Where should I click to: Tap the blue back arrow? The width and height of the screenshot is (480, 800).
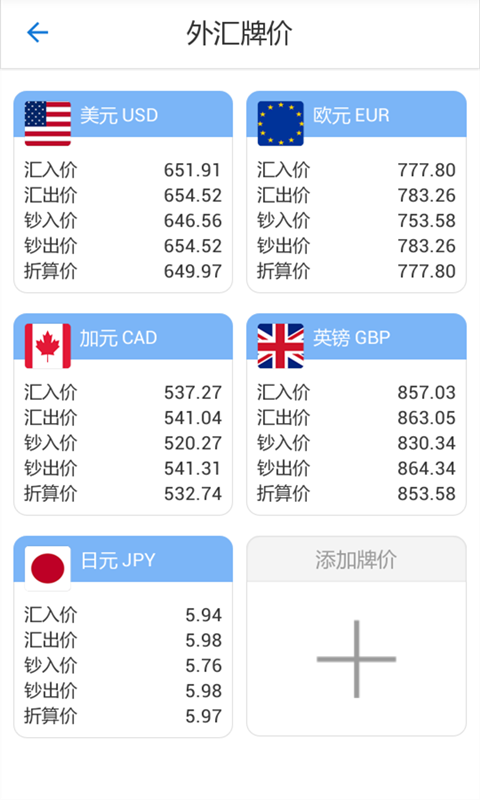click(37, 33)
